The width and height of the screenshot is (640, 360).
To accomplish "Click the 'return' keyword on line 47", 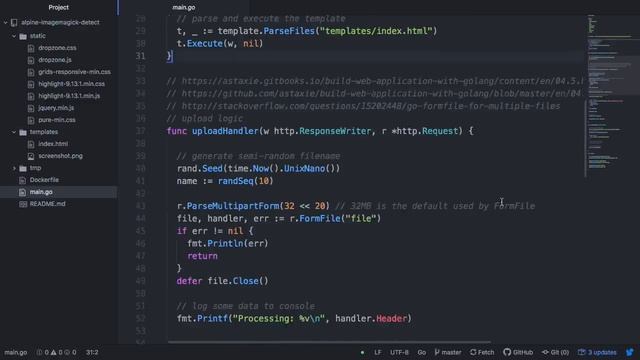I will tap(202, 256).
